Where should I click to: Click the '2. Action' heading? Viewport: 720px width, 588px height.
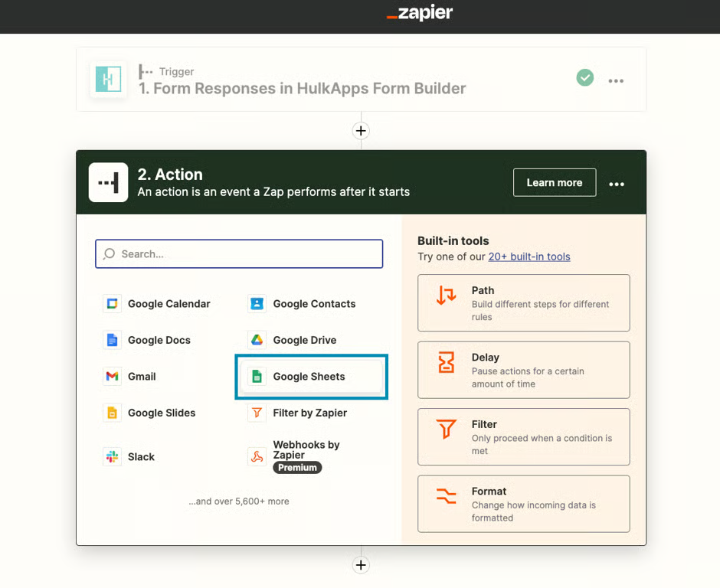(x=170, y=175)
